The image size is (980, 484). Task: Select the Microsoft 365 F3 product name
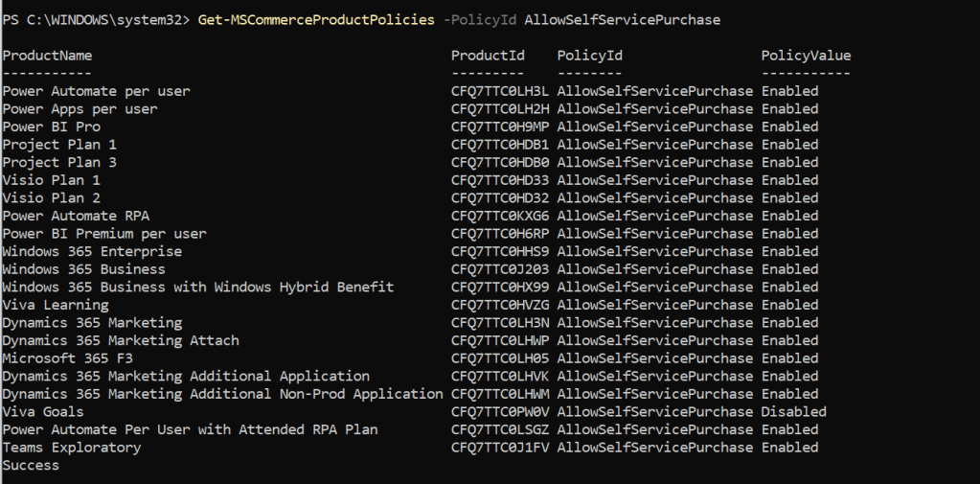[x=67, y=357]
